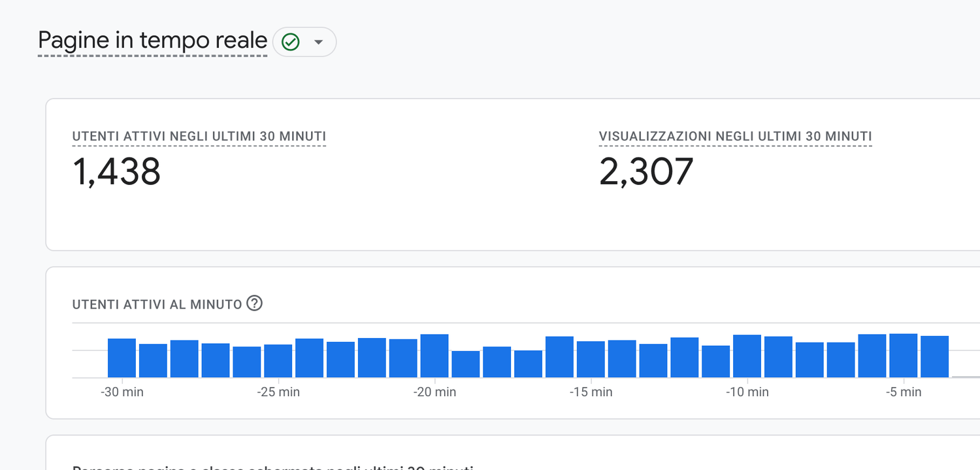Click the 1,438 active users value
The image size is (980, 470).
click(x=116, y=172)
